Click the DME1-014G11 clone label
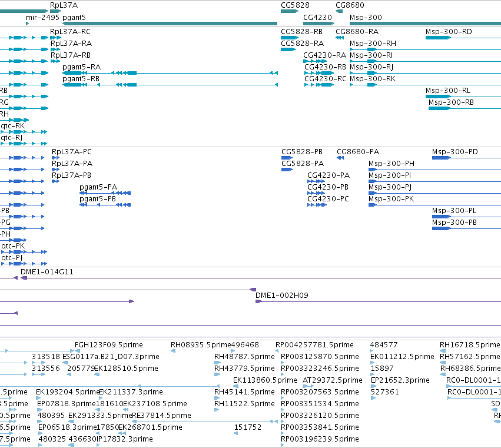 (x=47, y=272)
